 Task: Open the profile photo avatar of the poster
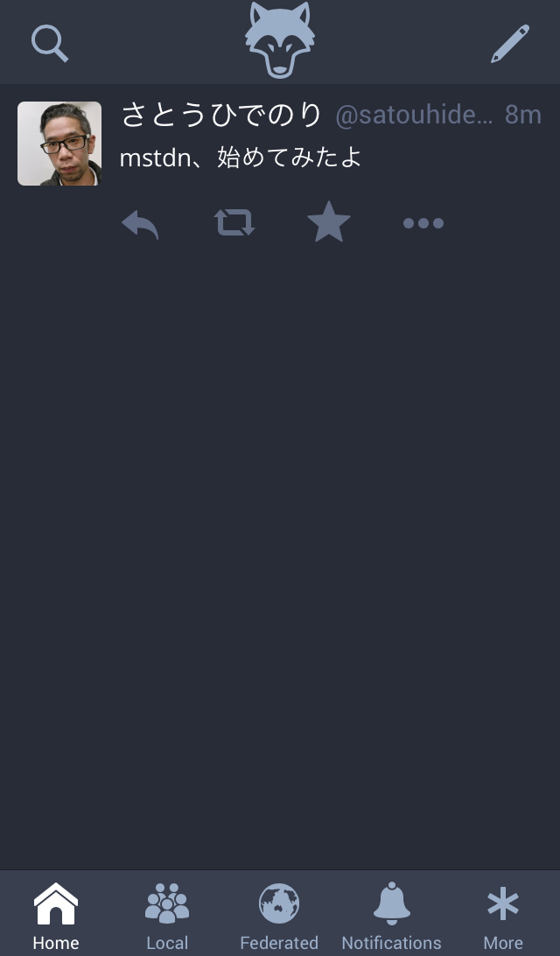tap(59, 144)
